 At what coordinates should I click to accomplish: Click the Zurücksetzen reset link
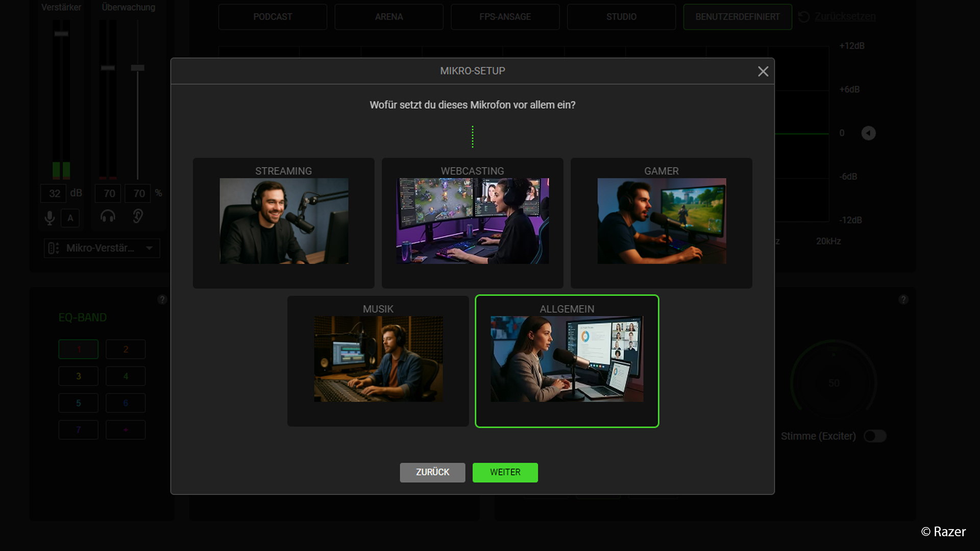[x=845, y=17]
